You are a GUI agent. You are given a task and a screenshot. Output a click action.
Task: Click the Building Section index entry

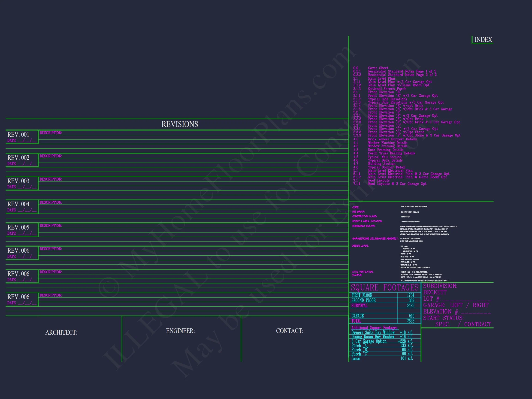[x=382, y=164]
